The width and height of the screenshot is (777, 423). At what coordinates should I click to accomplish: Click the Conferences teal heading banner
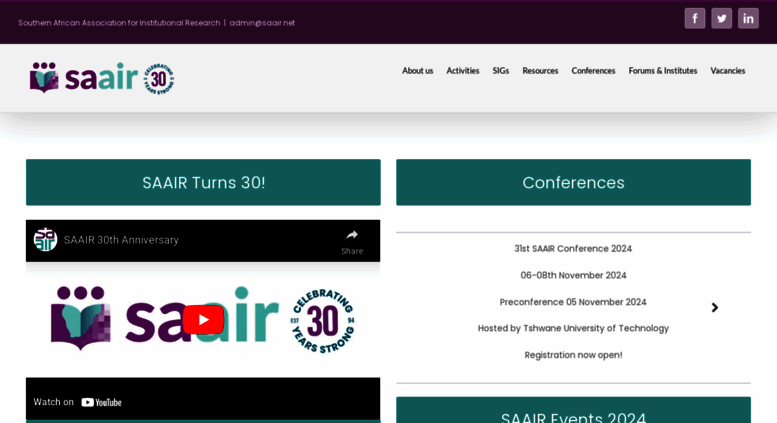pyautogui.click(x=573, y=182)
